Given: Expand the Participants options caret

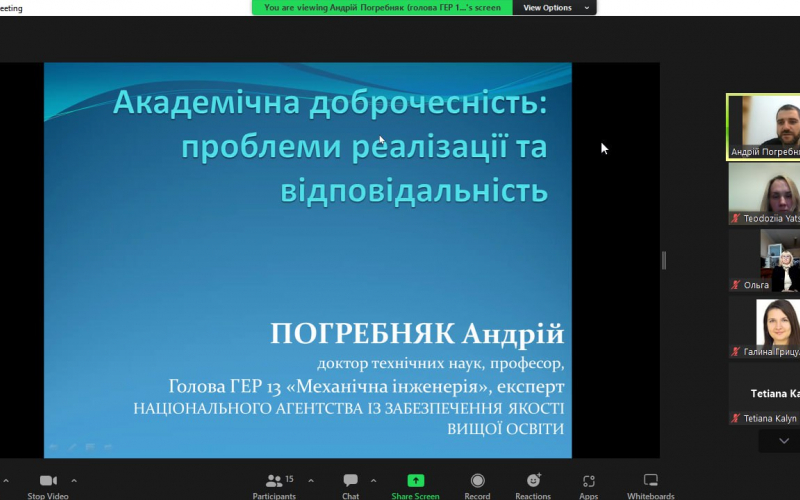Looking at the screenshot, I should tap(311, 481).
